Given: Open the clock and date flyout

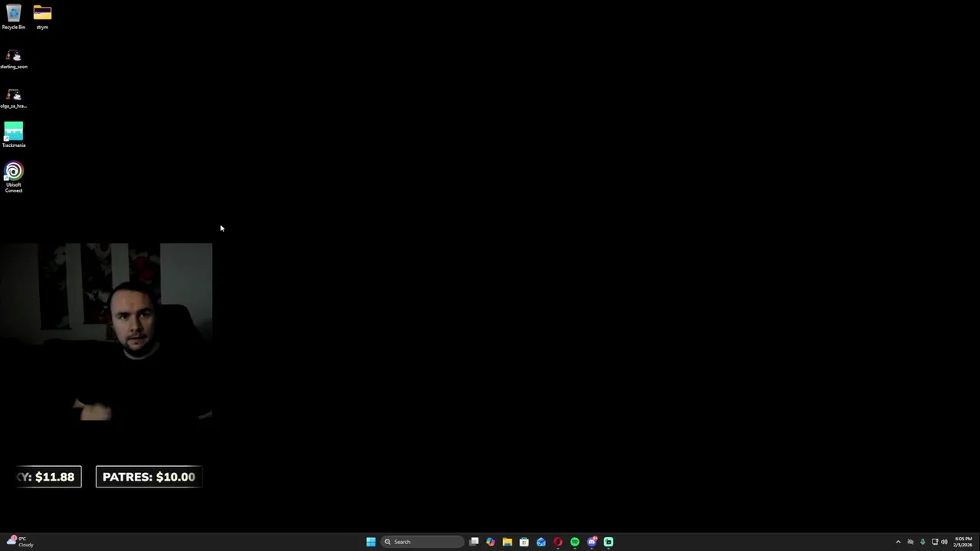Looking at the screenshot, I should [963, 542].
